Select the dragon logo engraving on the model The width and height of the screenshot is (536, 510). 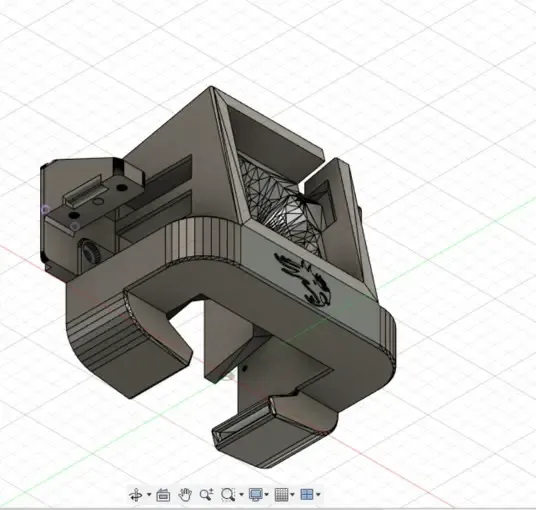coord(304,281)
